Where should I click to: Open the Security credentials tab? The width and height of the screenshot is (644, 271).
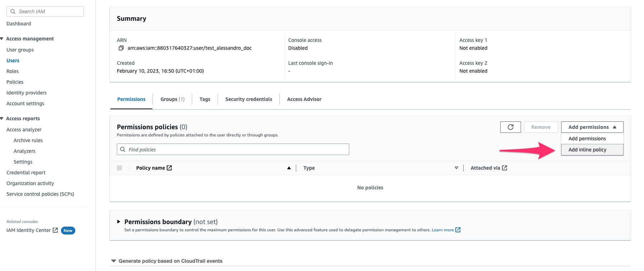coord(248,99)
